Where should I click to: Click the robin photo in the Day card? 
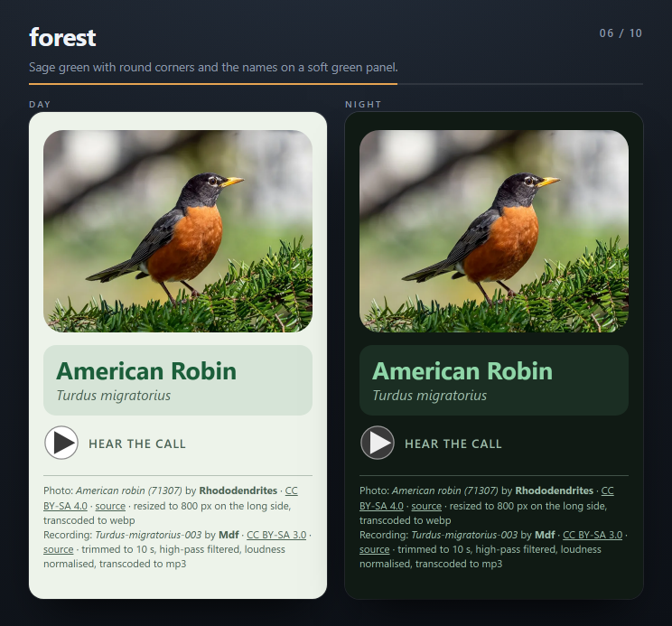178,231
